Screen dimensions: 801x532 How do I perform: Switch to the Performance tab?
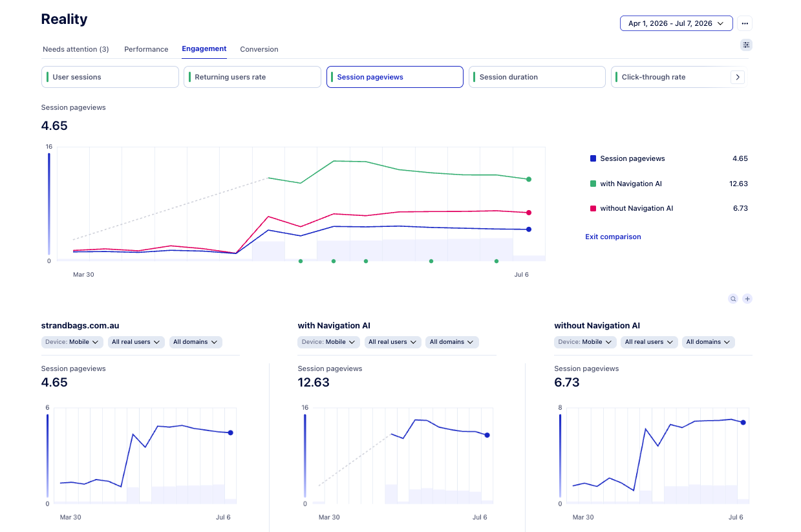[146, 49]
